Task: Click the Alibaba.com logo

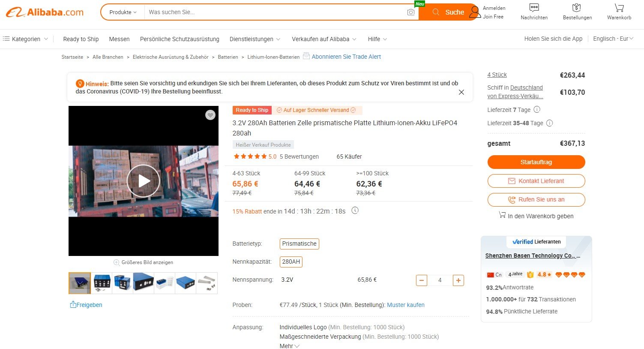Action: (45, 12)
